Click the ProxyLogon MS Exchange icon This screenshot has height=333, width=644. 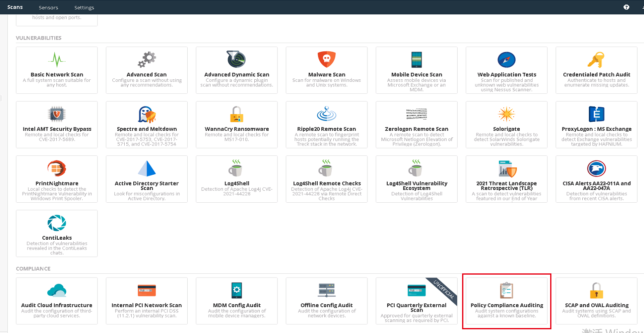[x=596, y=114]
